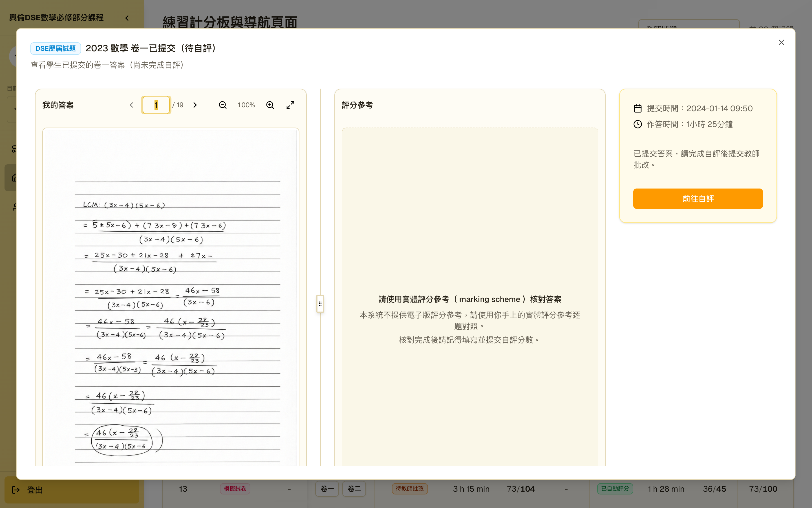
Task: Open 卷一 in the background table row
Action: (327, 489)
